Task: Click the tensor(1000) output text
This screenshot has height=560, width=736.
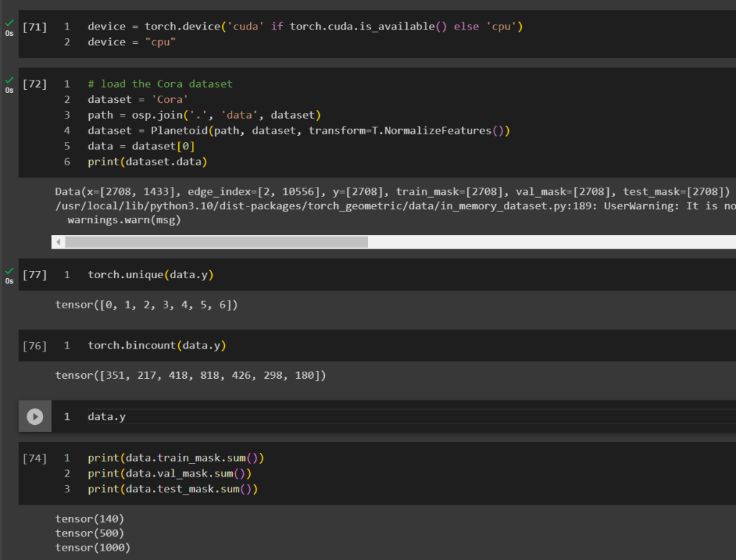Action: coord(93,548)
